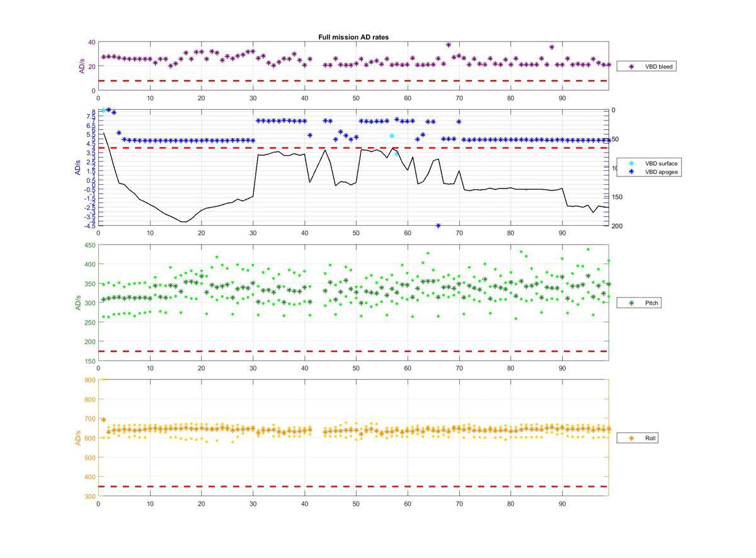Click the '200' tick on the right depth axis
The height and width of the screenshot is (558, 756).
point(617,226)
